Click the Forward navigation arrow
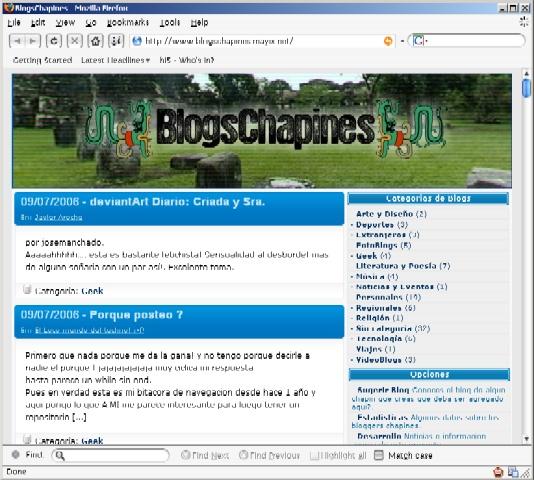The height and width of the screenshot is (480, 534). [x=33, y=41]
